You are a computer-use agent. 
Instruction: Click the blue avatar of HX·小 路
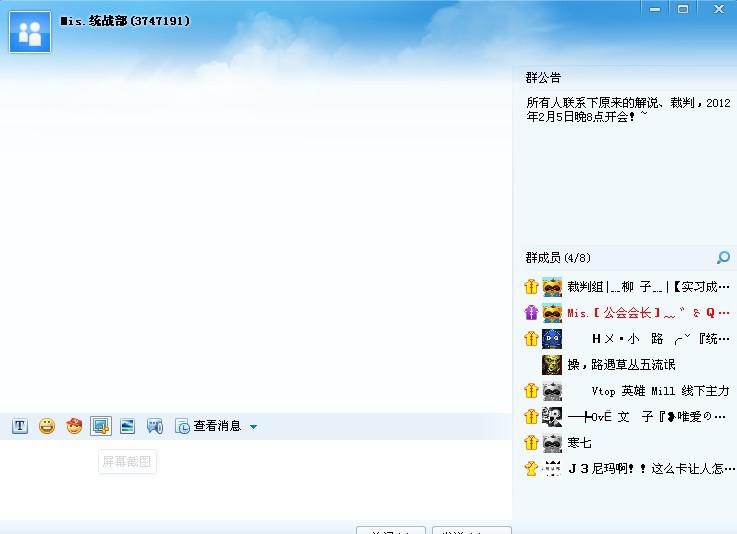552,338
